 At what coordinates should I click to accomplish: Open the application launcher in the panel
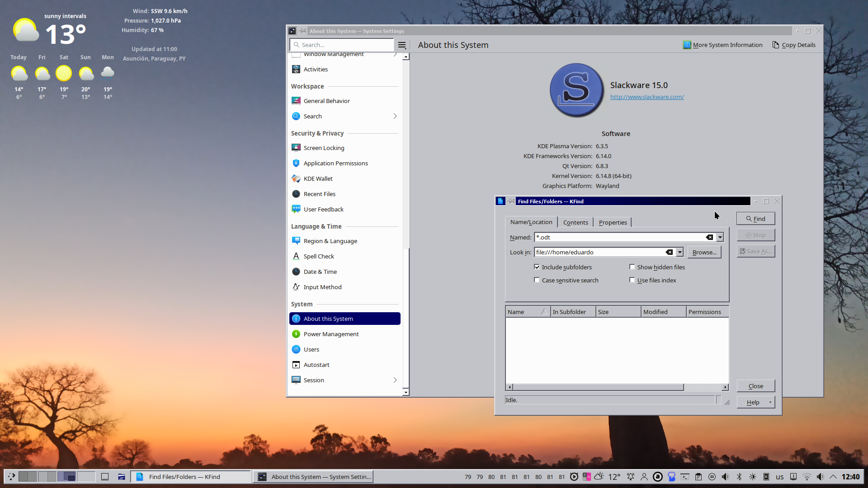(11, 476)
